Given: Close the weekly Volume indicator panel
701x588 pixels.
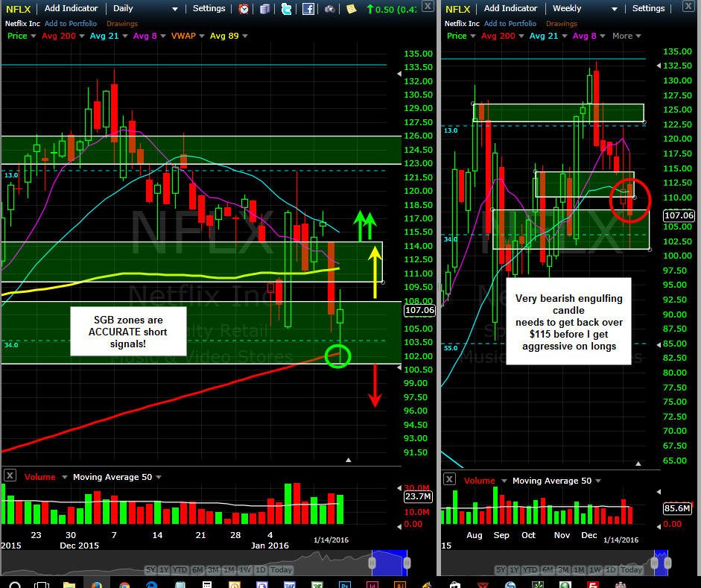Looking at the screenshot, I should pyautogui.click(x=449, y=479).
